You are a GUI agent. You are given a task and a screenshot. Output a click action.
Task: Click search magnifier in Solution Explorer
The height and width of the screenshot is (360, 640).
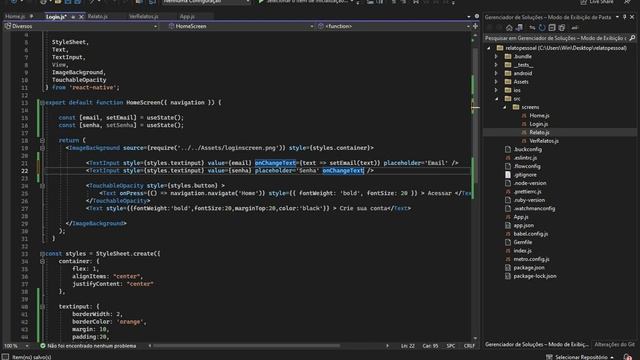click(632, 38)
